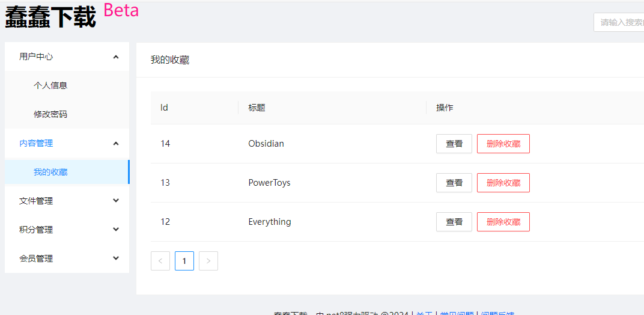The height and width of the screenshot is (315, 644).
Task: View the PowerToys favorite with 查看
Action: tap(454, 183)
